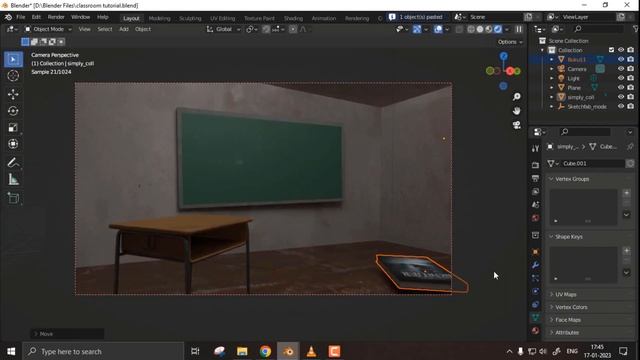Open the Object Mode dropdown
The width and height of the screenshot is (640, 360).
(48, 29)
